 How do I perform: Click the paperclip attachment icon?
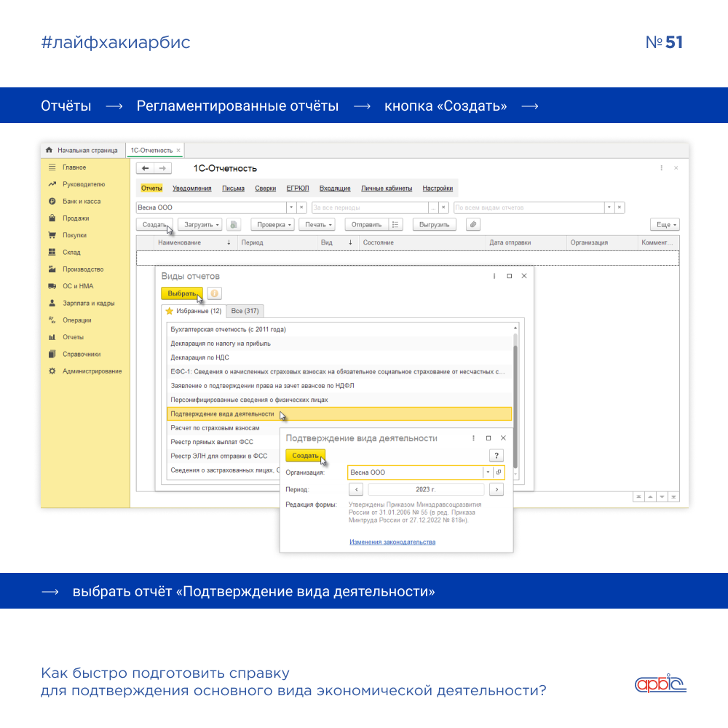point(472,225)
